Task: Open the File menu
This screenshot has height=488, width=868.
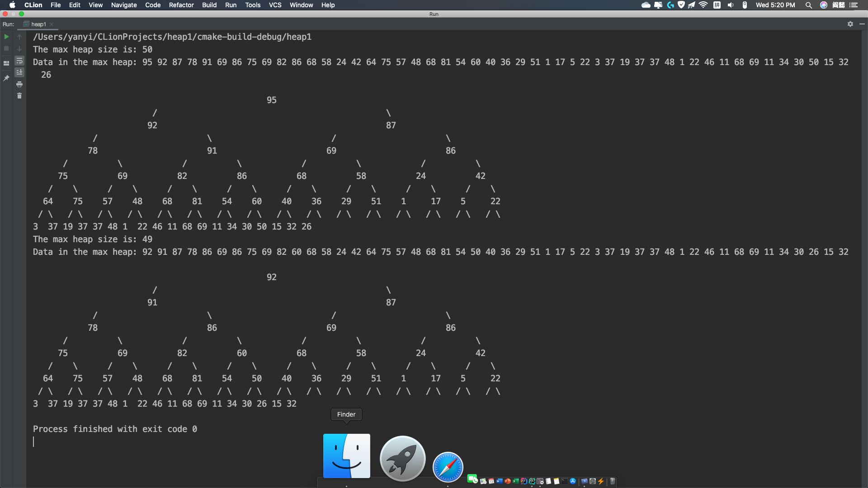Action: (56, 5)
